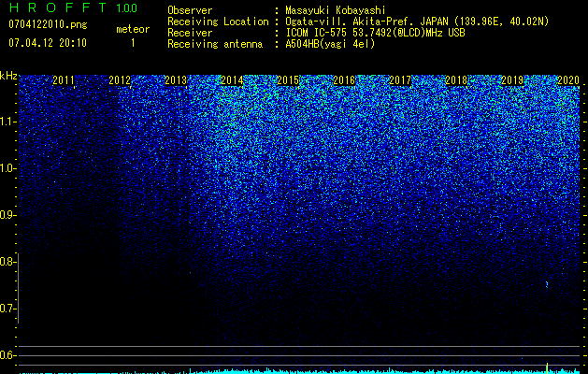Click the 2020 time marker
This screenshot has width=588, height=374.
coord(568,80)
